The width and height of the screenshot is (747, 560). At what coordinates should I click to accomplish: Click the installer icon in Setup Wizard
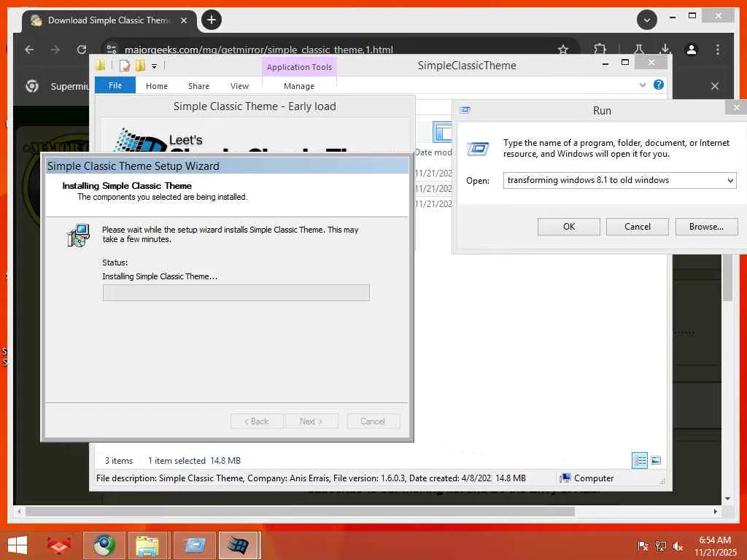pos(78,236)
